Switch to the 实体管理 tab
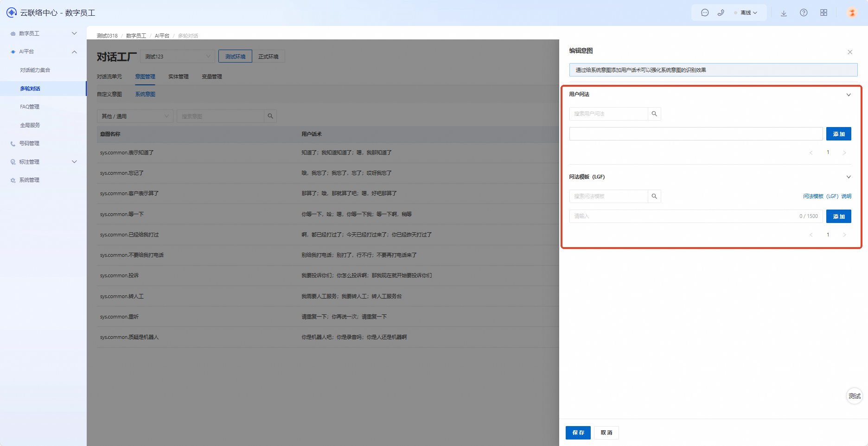868x446 pixels. pos(179,76)
